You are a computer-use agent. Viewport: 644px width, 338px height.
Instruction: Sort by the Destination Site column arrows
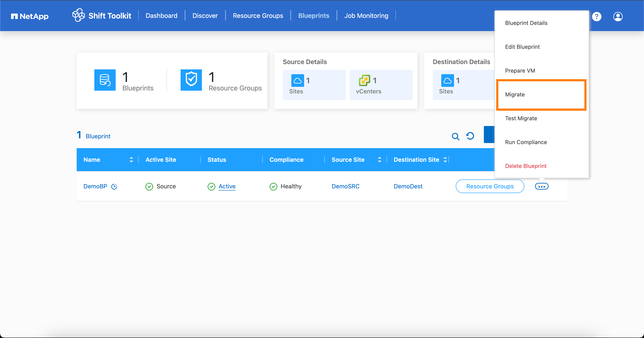(x=445, y=160)
